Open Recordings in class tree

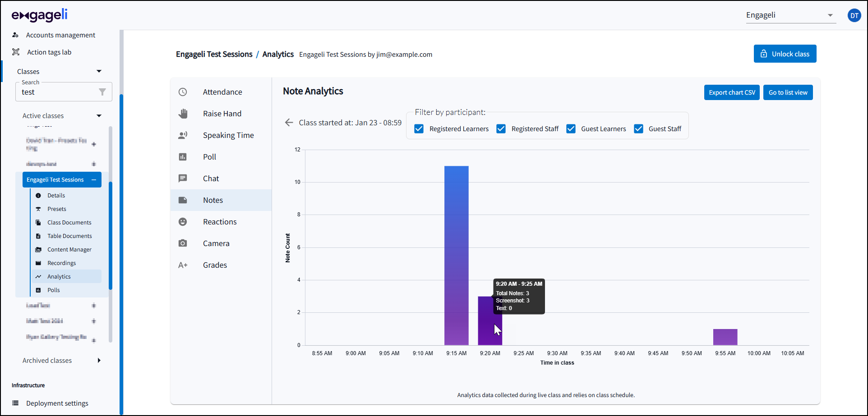click(x=62, y=263)
